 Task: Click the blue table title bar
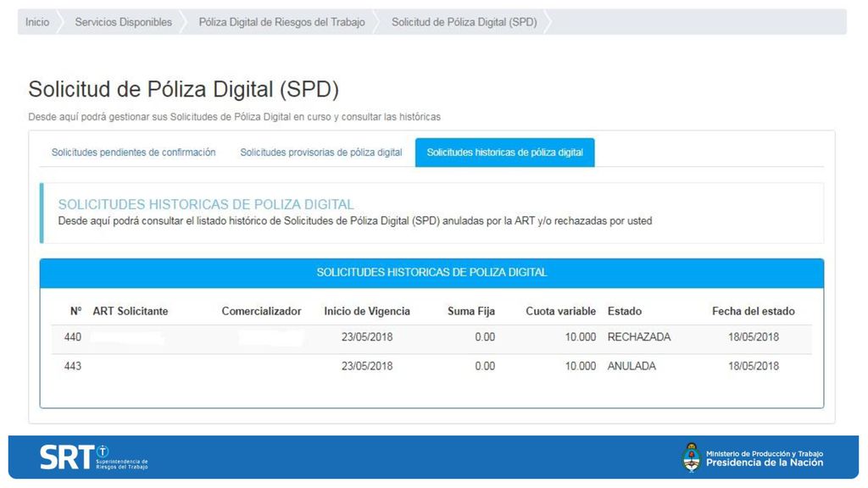pos(431,273)
